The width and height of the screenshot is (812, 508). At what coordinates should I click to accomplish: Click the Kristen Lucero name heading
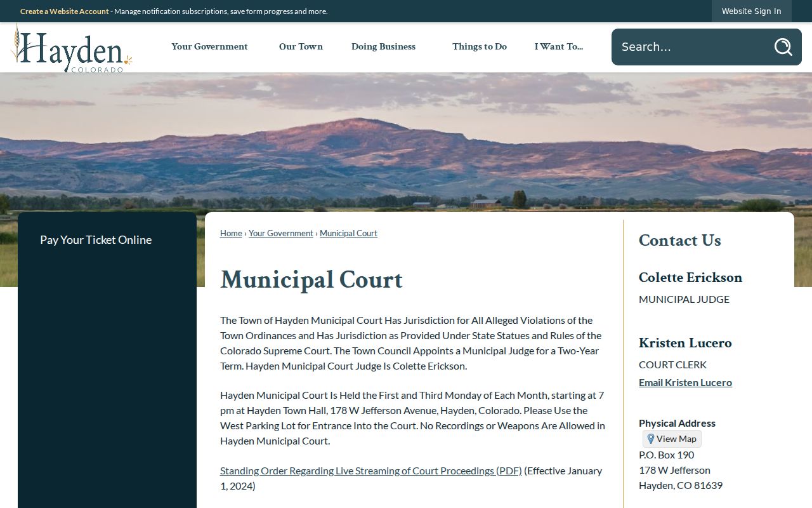pos(685,343)
